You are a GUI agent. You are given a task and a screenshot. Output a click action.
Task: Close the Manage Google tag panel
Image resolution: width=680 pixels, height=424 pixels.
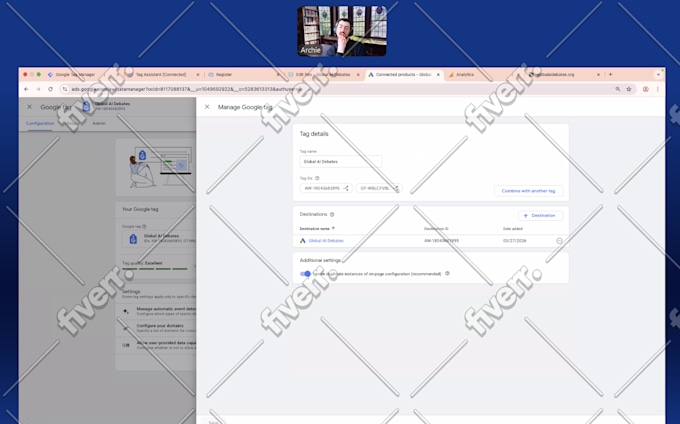point(207,107)
